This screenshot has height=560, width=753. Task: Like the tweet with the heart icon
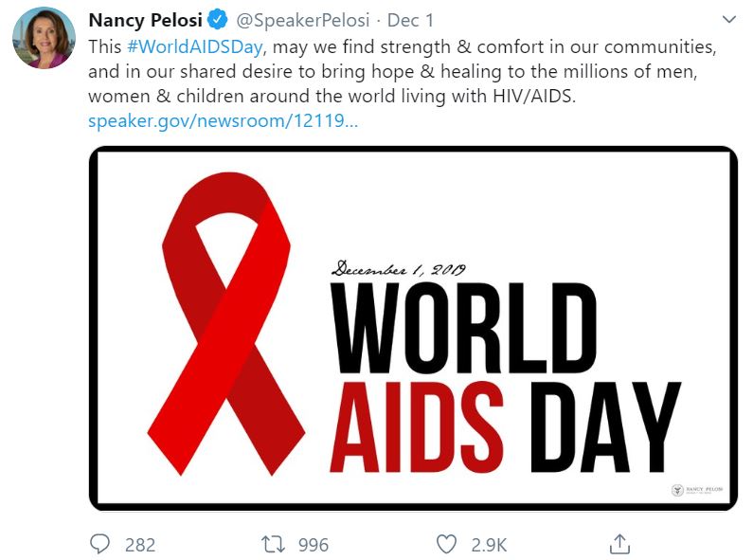pos(446,544)
